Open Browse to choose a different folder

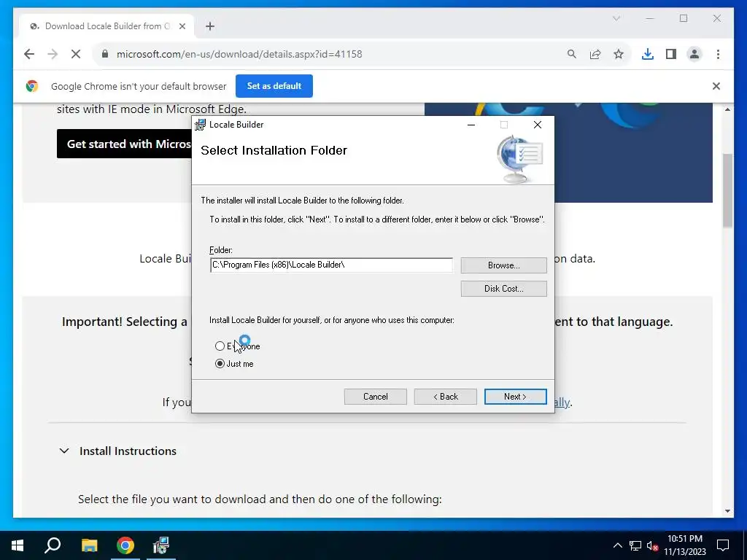(x=503, y=265)
